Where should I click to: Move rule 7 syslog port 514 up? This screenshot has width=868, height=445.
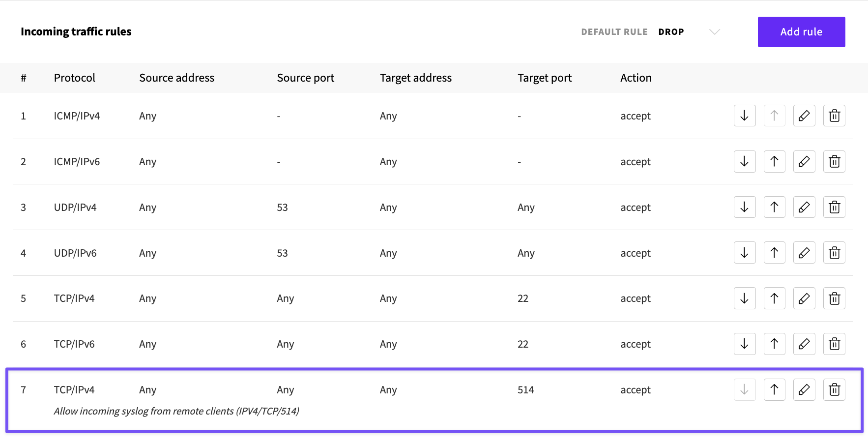coord(775,389)
